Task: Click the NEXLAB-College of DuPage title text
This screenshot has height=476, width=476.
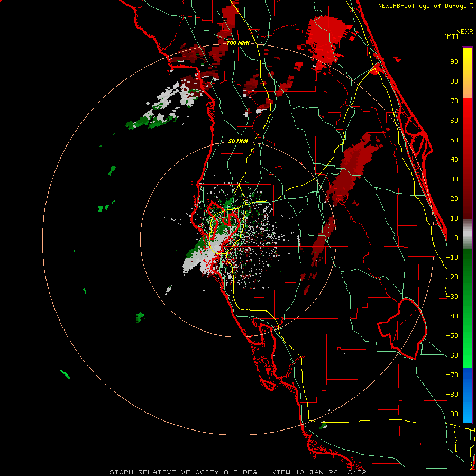Action: click(x=425, y=6)
